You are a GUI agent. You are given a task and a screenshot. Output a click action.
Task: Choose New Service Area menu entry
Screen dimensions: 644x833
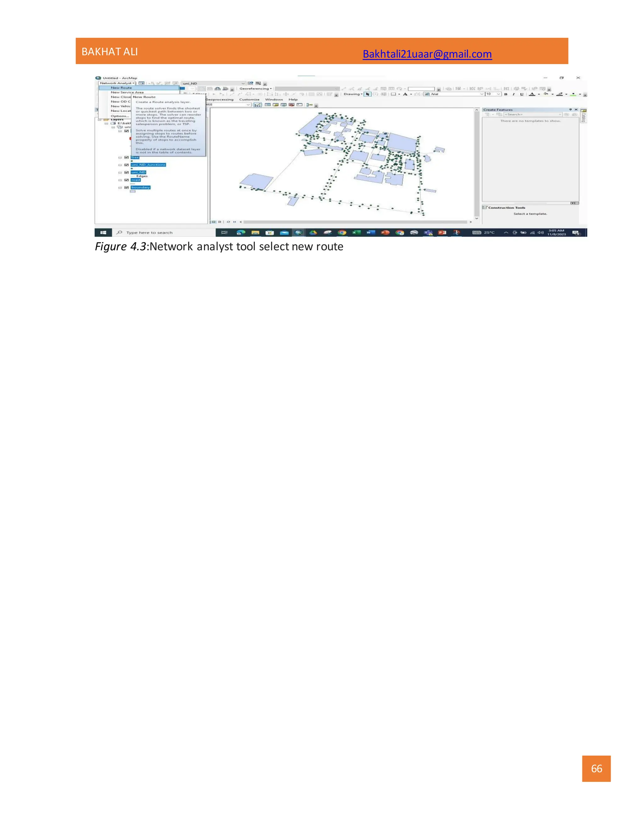[127, 92]
